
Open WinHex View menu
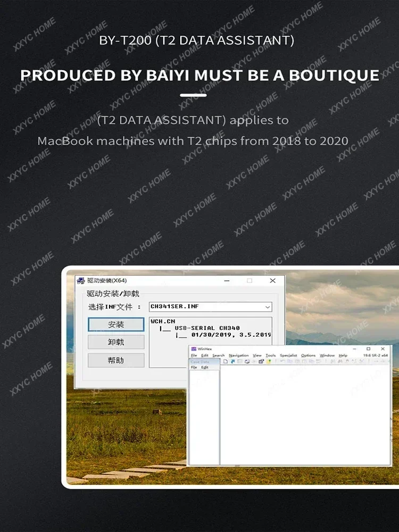pyautogui.click(x=257, y=355)
